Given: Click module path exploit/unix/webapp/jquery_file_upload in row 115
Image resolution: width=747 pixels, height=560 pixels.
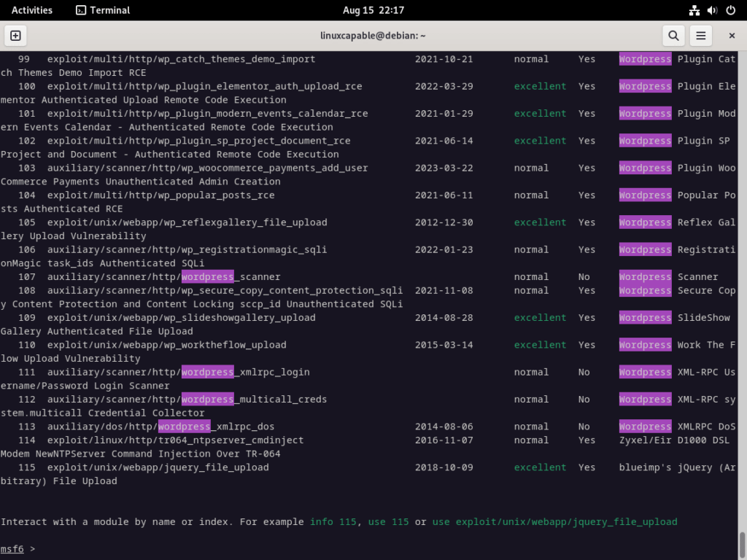Looking at the screenshot, I should [x=158, y=467].
